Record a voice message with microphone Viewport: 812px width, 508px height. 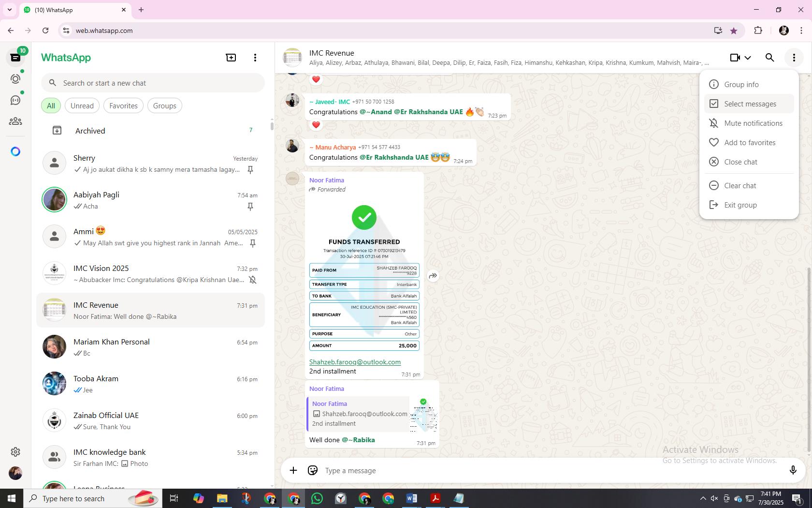pos(793,470)
